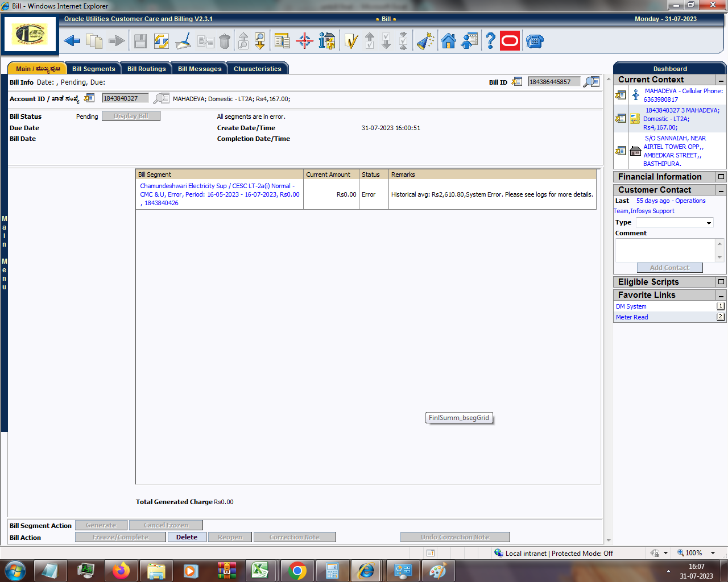Open Control Central crosshair search icon
Viewport: 728px width, 582px height.
(304, 41)
